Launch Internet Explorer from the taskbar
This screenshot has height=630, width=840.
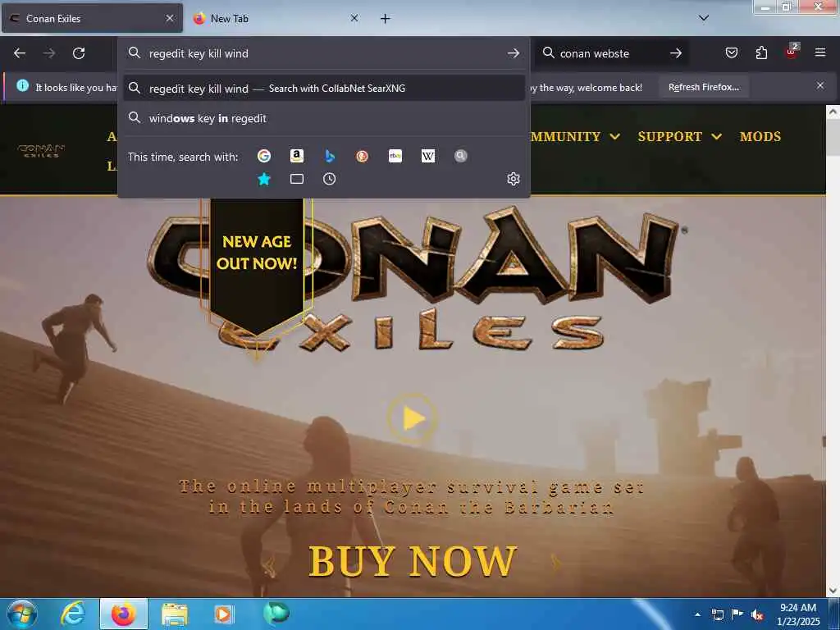click(x=72, y=614)
